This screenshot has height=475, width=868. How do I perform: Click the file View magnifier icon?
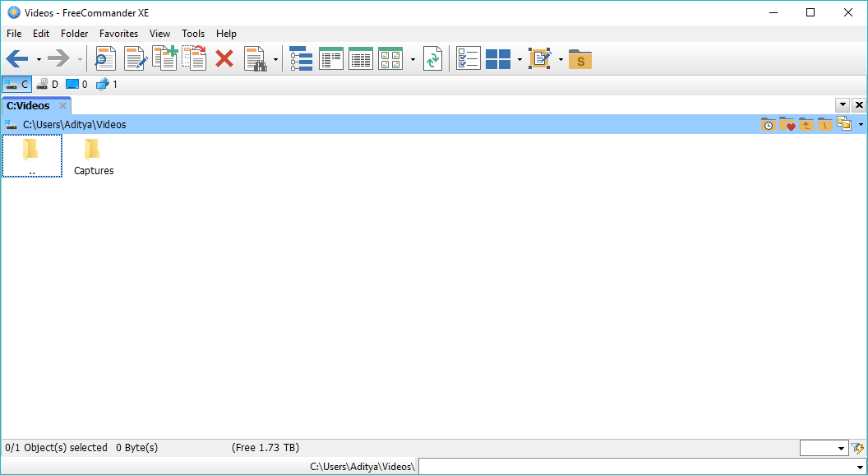pos(106,59)
